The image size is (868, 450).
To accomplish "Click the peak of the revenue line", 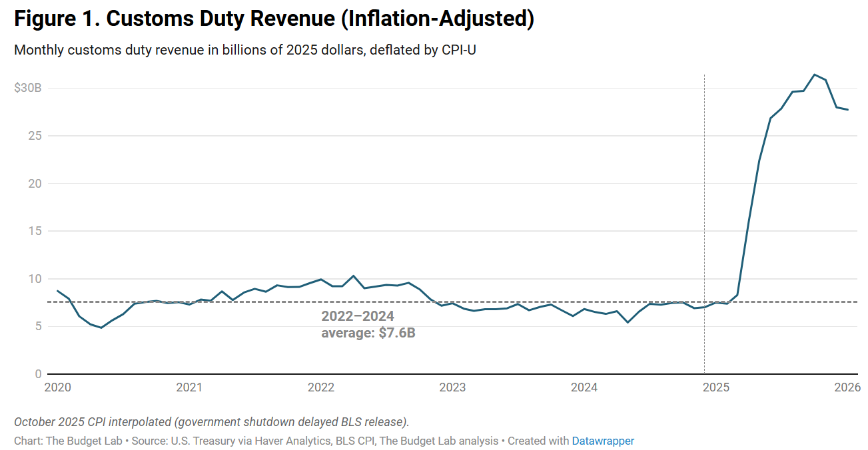I will [x=815, y=75].
